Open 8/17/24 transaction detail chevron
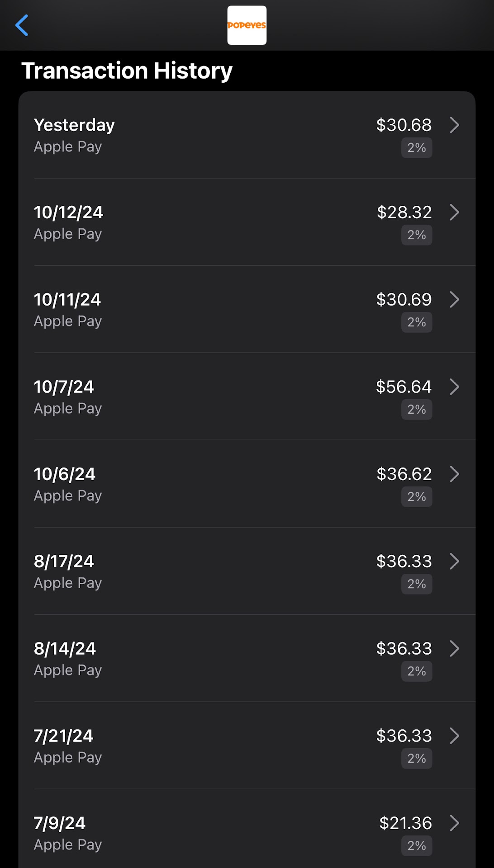494x868 pixels. 454,561
